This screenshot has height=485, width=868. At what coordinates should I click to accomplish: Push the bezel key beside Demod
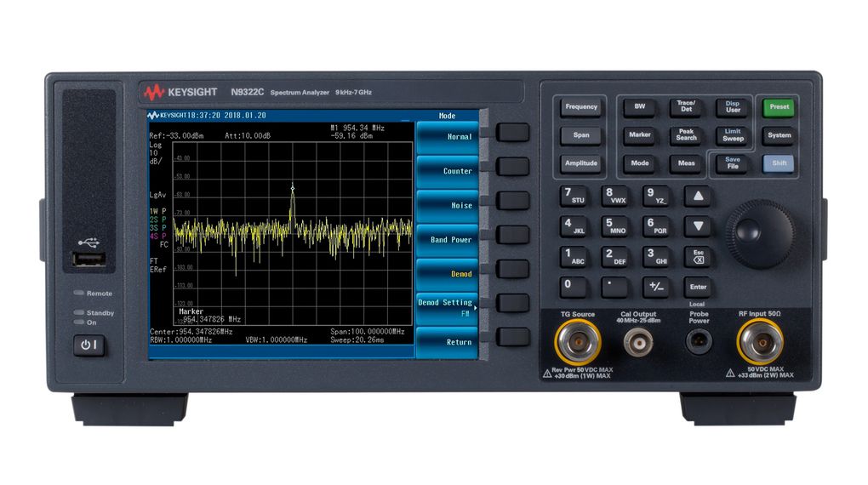point(512,269)
